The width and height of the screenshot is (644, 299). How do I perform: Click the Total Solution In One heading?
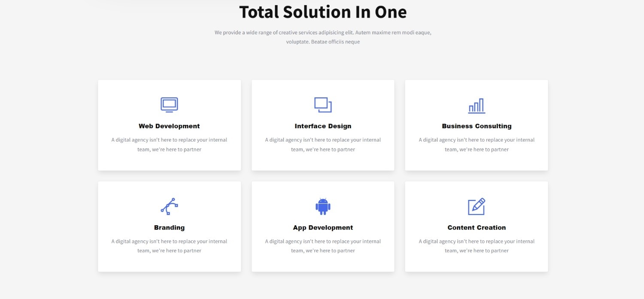point(323,12)
